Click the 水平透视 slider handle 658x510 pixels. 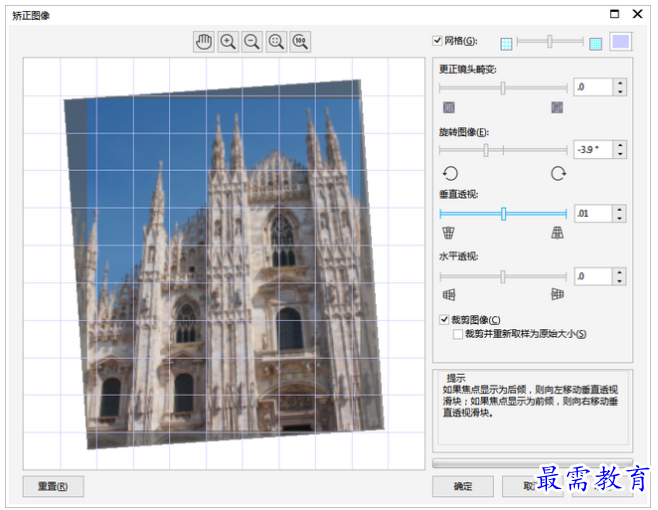pos(503,276)
